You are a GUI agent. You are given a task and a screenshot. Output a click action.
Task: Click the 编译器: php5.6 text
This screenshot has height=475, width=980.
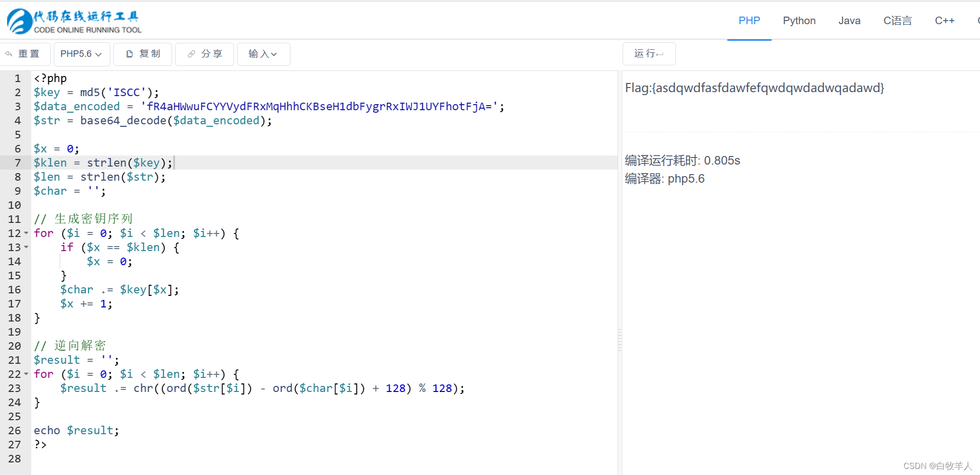664,179
